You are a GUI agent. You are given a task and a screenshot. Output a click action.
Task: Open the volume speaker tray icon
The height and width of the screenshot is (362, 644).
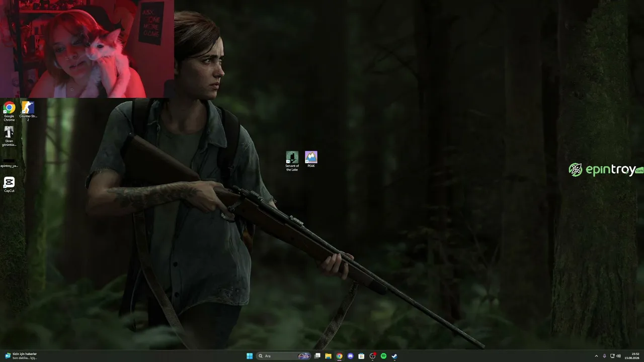point(618,356)
